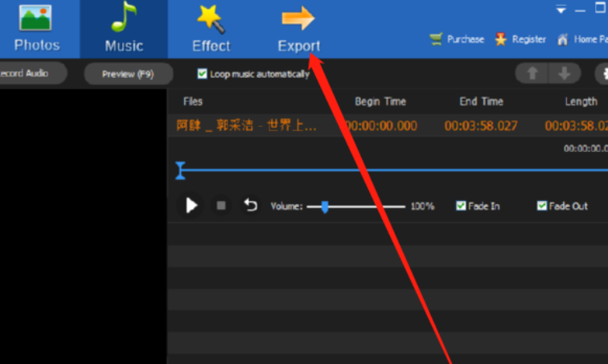The height and width of the screenshot is (364, 608).
Task: Open the Effect tab
Action: click(x=211, y=29)
